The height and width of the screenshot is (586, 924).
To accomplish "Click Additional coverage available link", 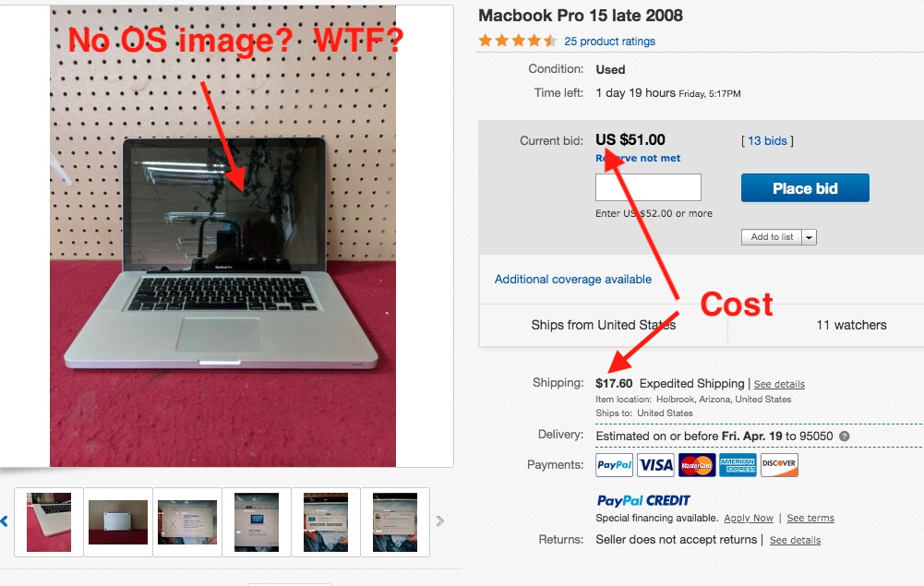I will coord(573,280).
